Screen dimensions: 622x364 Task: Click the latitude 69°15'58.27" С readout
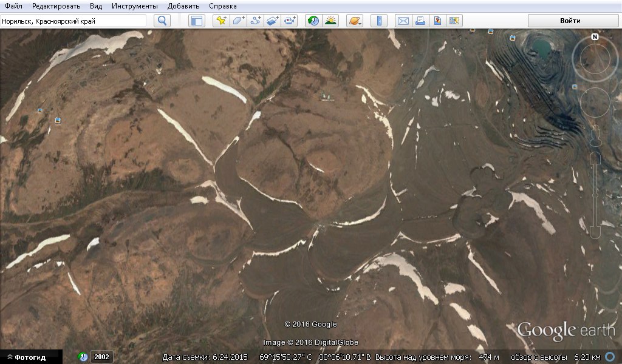click(285, 357)
